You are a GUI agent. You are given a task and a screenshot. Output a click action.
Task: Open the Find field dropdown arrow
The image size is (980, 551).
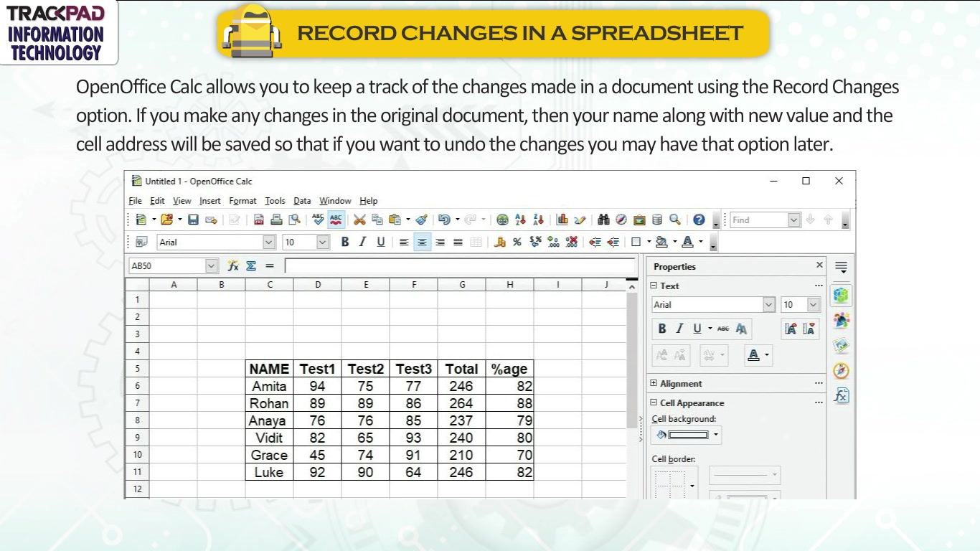pyautogui.click(x=794, y=220)
